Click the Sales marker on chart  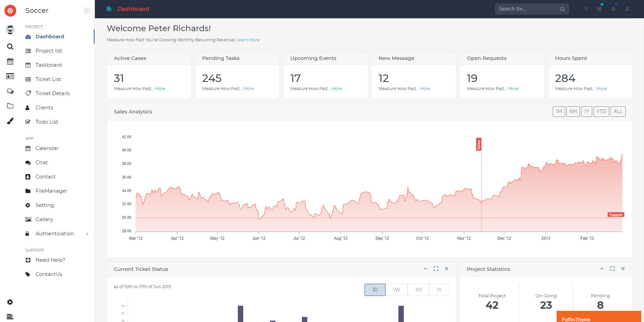tap(479, 145)
